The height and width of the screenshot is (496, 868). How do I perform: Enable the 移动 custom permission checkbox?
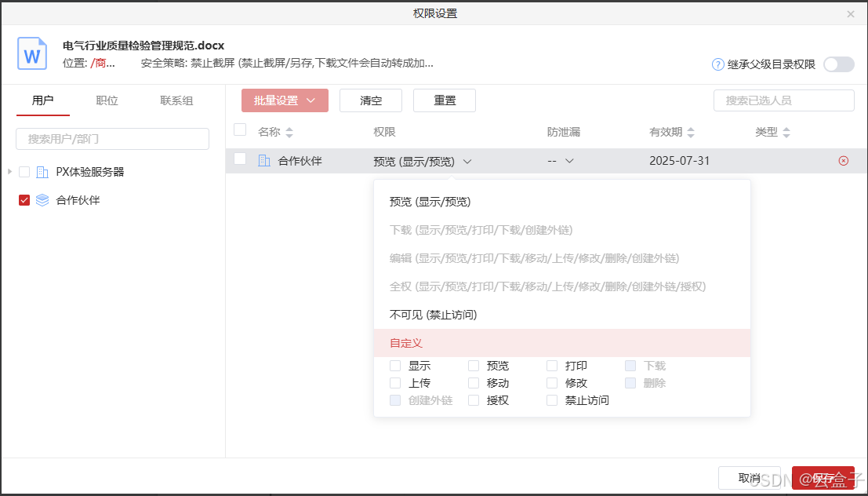[474, 383]
